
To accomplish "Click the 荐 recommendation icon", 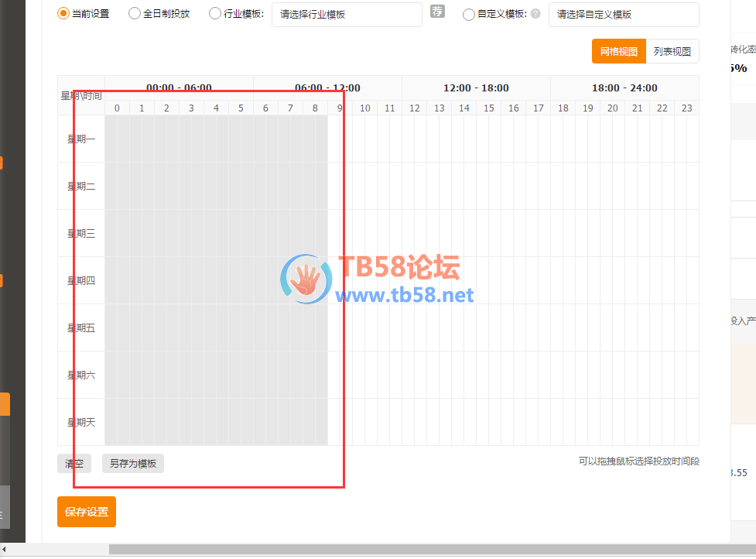I will pos(438,12).
